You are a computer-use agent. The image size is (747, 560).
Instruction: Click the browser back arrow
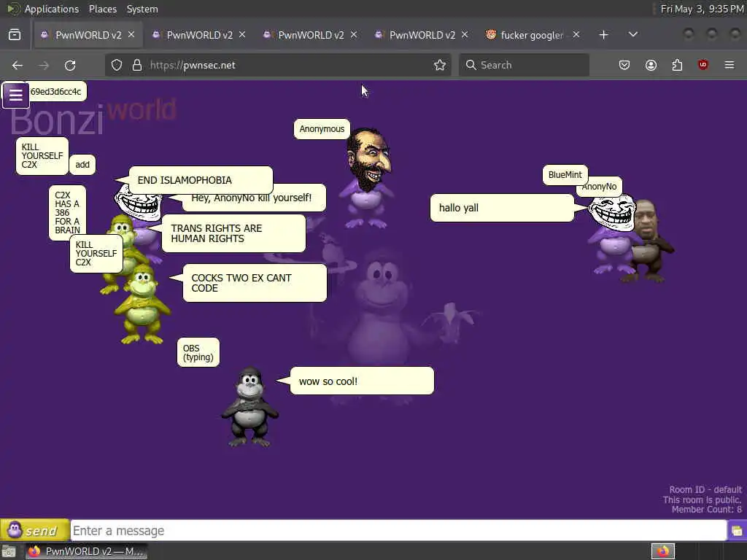click(18, 65)
